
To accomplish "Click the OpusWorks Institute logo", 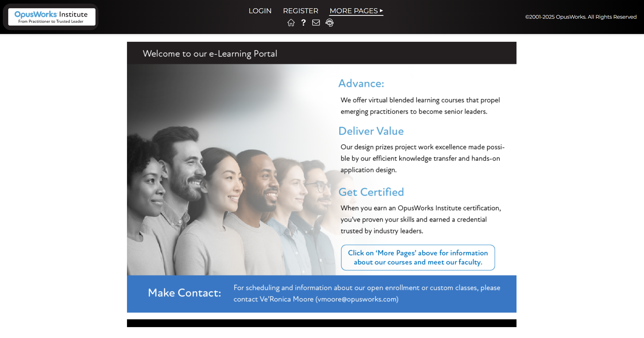I will pyautogui.click(x=52, y=17).
